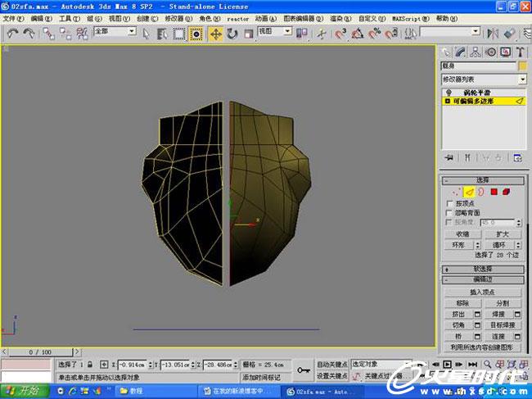
Task: Select Vertex sub-object level icon
Action: pos(457,193)
